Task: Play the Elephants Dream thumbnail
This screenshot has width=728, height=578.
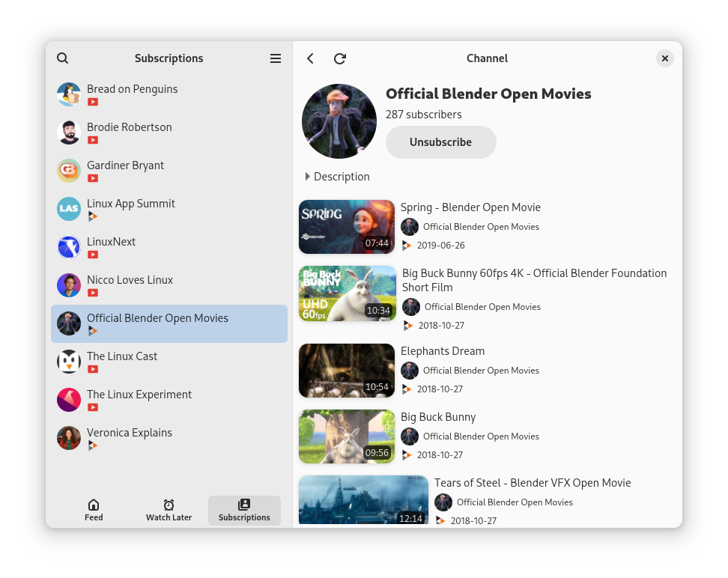Action: point(346,371)
